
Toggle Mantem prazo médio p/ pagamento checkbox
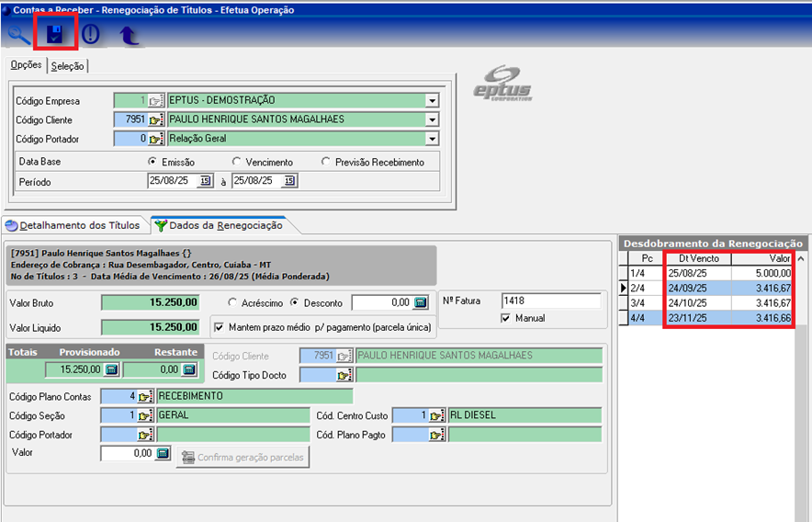coord(219,325)
